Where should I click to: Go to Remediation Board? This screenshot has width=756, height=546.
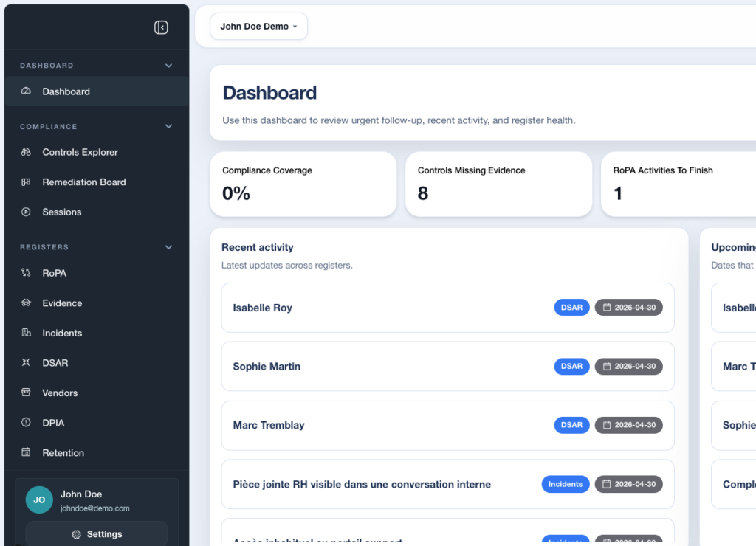coord(97,182)
